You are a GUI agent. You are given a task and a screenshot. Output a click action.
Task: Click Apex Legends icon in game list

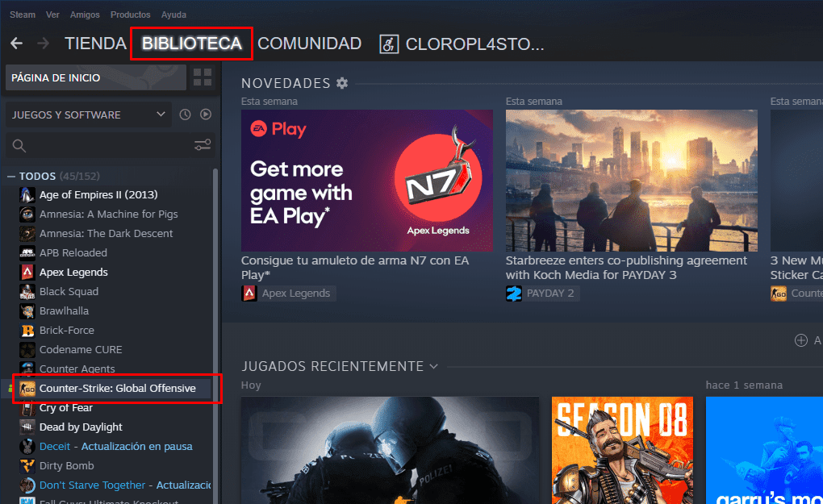pos(27,273)
